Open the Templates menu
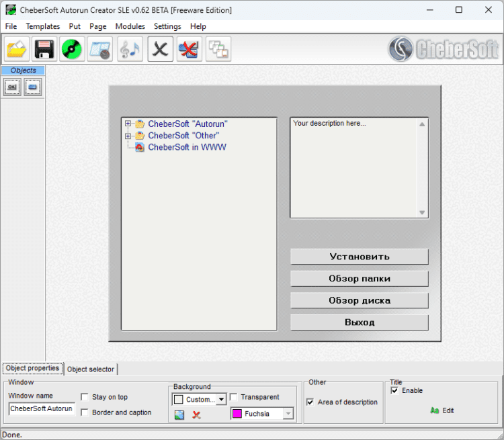The width and height of the screenshot is (504, 440). pos(43,26)
